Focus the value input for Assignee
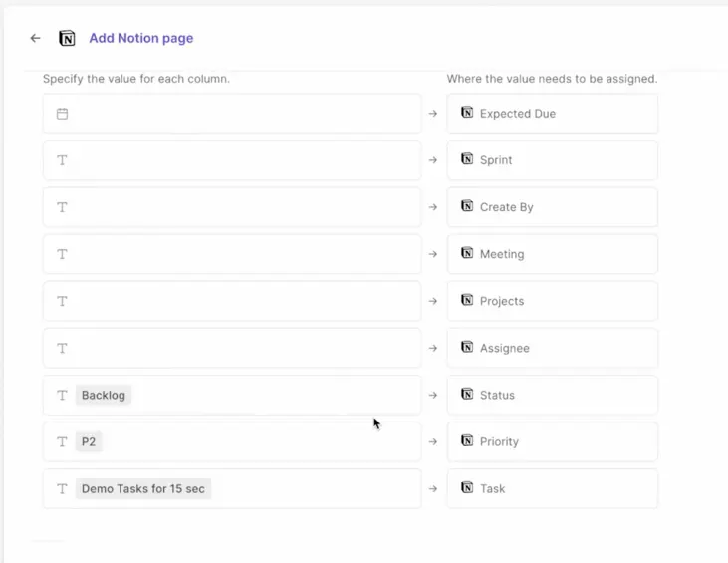This screenshot has width=728, height=563. [x=232, y=348]
